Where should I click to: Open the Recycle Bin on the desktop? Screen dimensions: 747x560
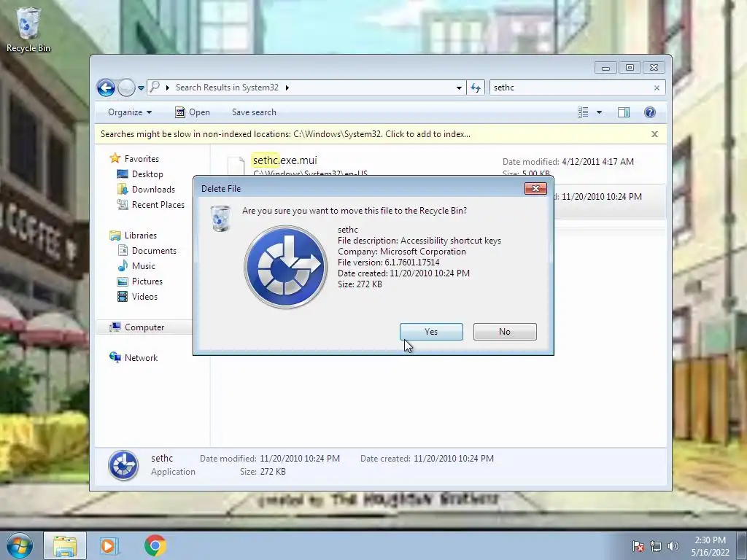(28, 29)
